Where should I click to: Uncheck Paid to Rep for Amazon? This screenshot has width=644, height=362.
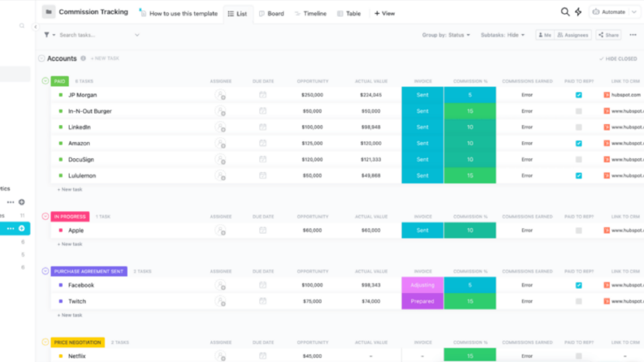pos(579,143)
